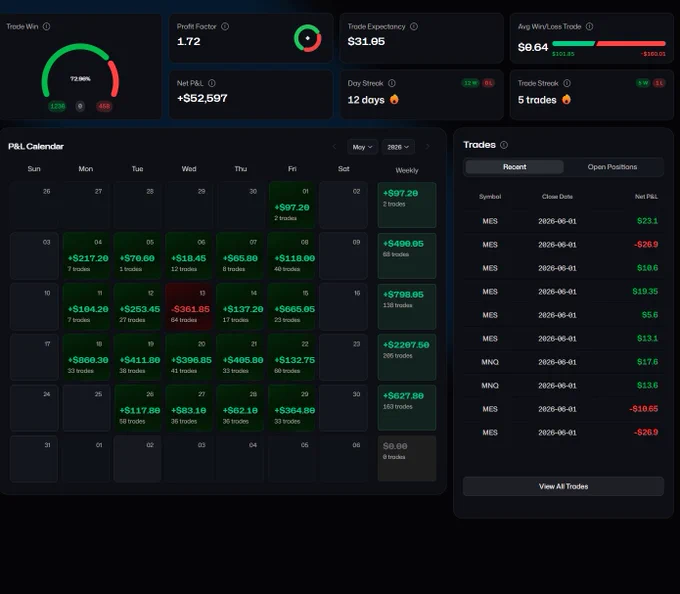This screenshot has height=594, width=680.
Task: Click the info icon next to Trade Win
Action: 46,26
